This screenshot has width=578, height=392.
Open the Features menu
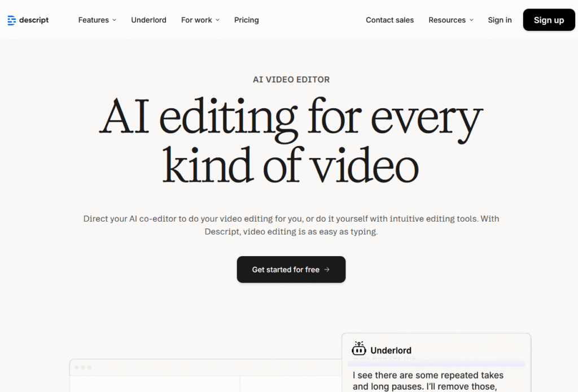94,20
